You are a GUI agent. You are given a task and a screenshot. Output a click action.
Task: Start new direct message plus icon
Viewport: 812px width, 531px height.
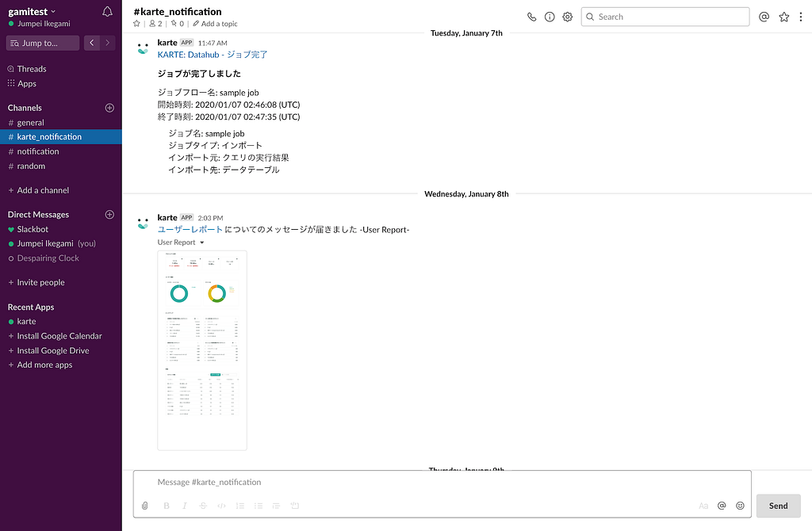click(109, 214)
